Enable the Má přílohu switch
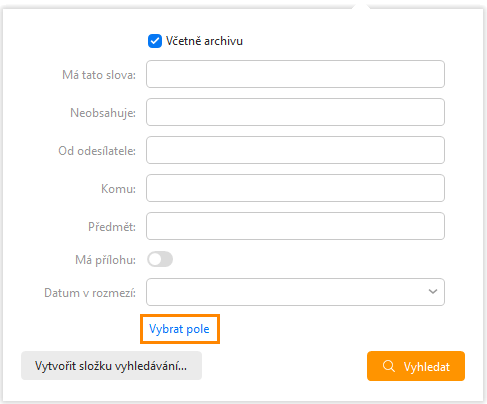487x404 pixels. (x=160, y=259)
